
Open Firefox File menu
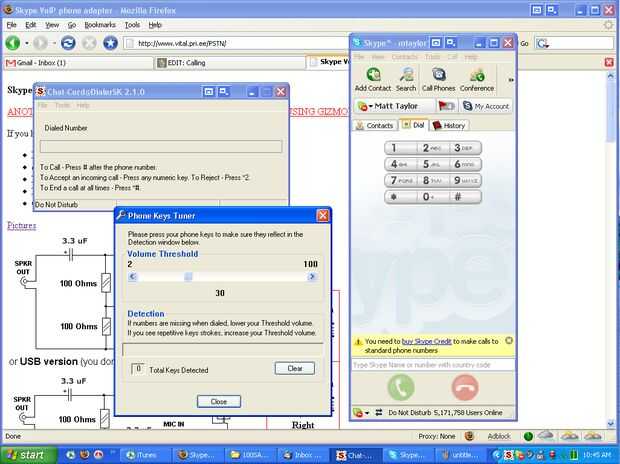click(x=11, y=25)
